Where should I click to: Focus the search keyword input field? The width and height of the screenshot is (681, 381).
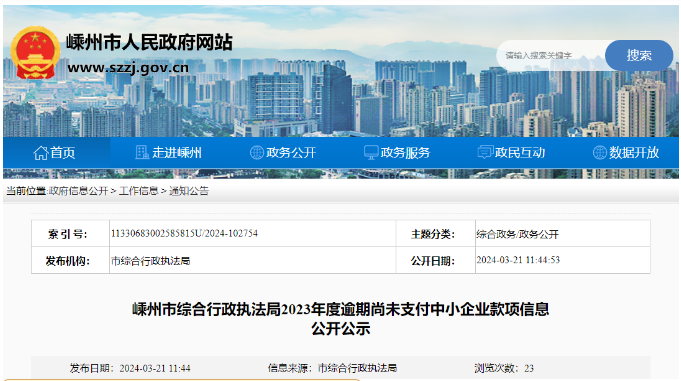(x=551, y=56)
